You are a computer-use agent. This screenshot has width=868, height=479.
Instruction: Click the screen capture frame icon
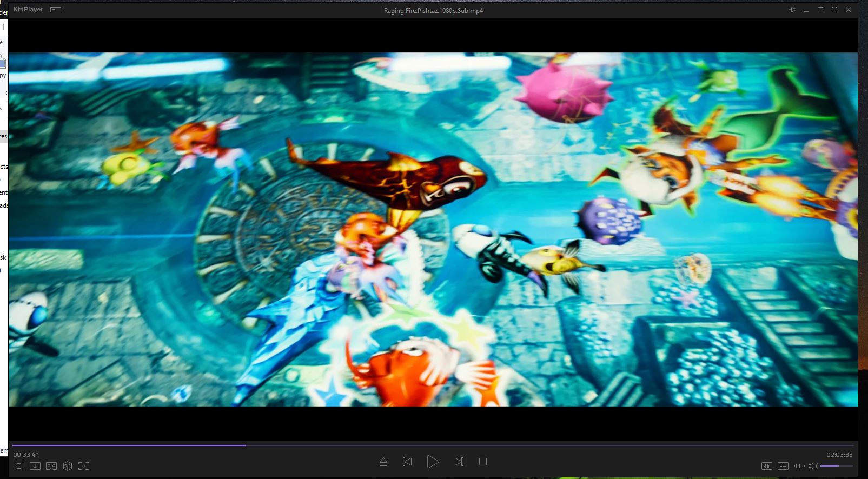coord(84,466)
